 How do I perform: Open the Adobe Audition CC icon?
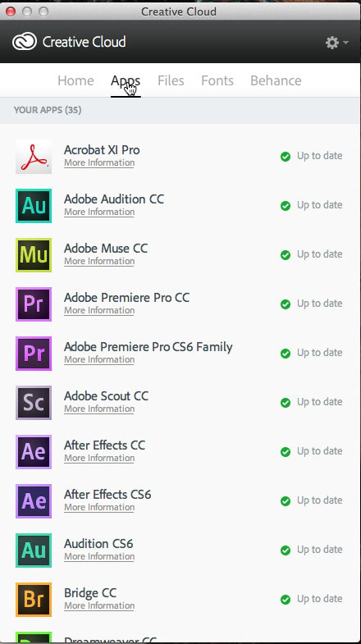[34, 206]
